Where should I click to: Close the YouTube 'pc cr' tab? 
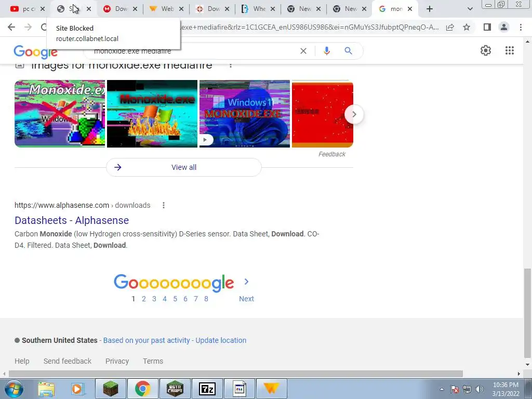point(43,9)
